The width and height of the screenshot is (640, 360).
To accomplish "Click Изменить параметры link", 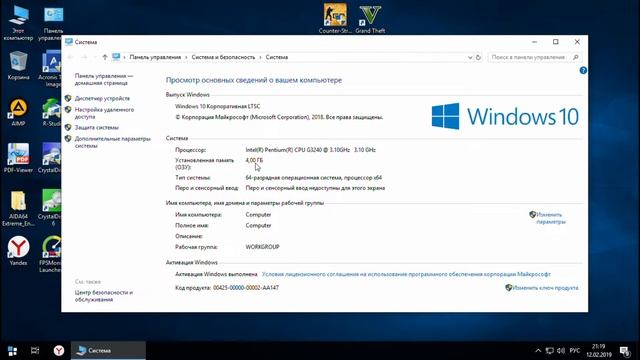I will coord(551,218).
